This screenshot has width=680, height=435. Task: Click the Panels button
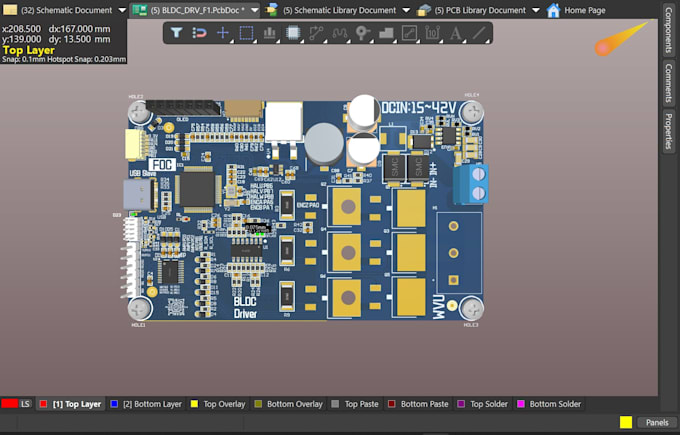click(657, 422)
